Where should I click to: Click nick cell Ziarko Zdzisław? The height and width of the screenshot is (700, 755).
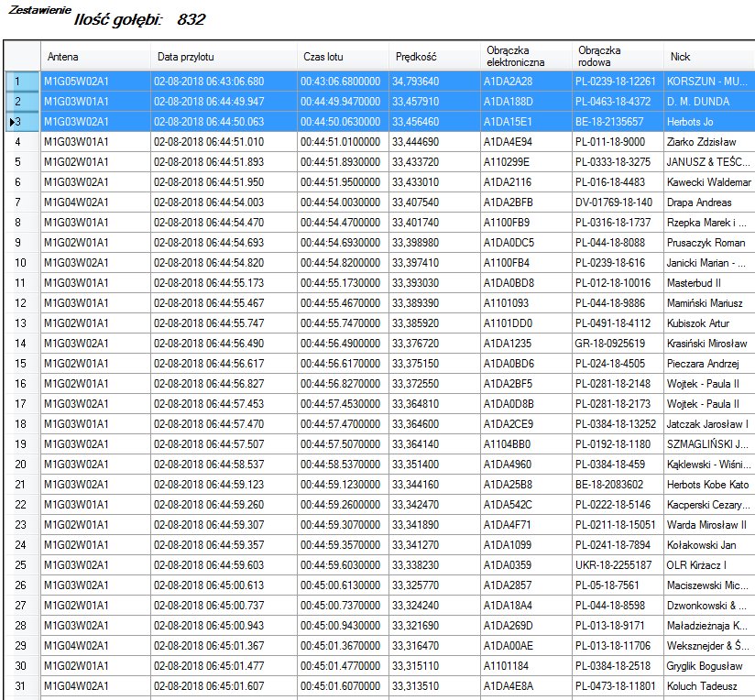click(709, 142)
